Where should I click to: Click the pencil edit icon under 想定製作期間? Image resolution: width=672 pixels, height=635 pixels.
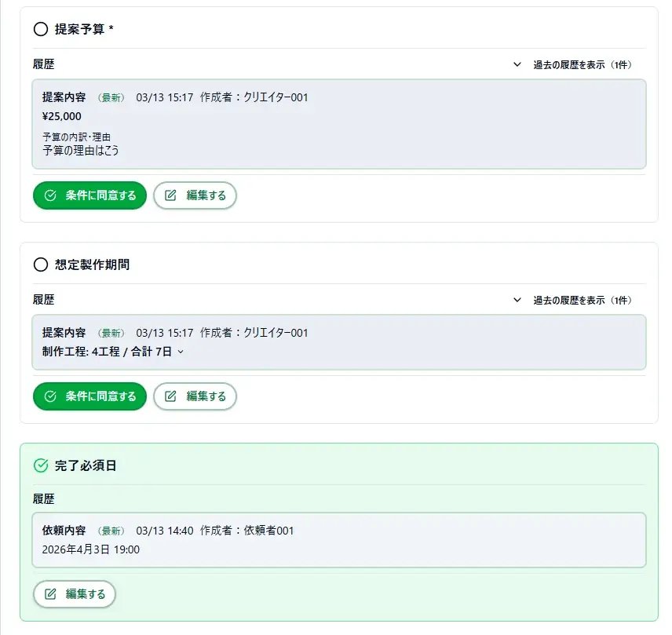tap(170, 396)
